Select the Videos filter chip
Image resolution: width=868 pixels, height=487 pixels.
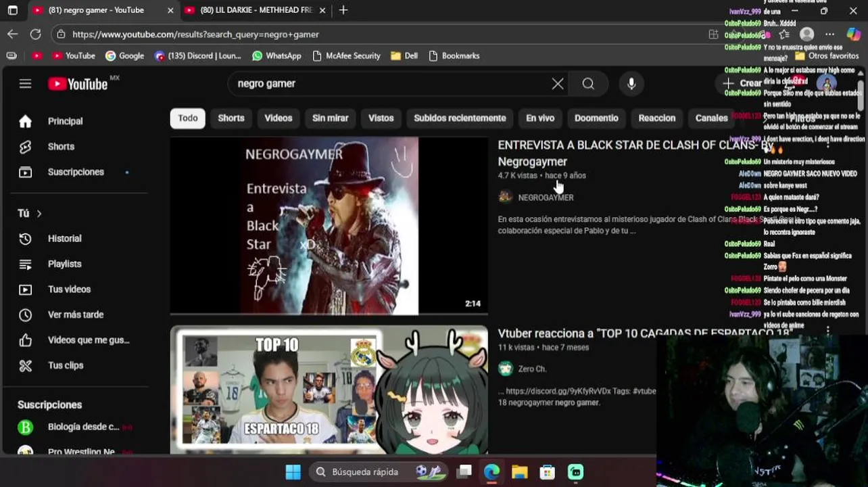pyautogui.click(x=279, y=118)
